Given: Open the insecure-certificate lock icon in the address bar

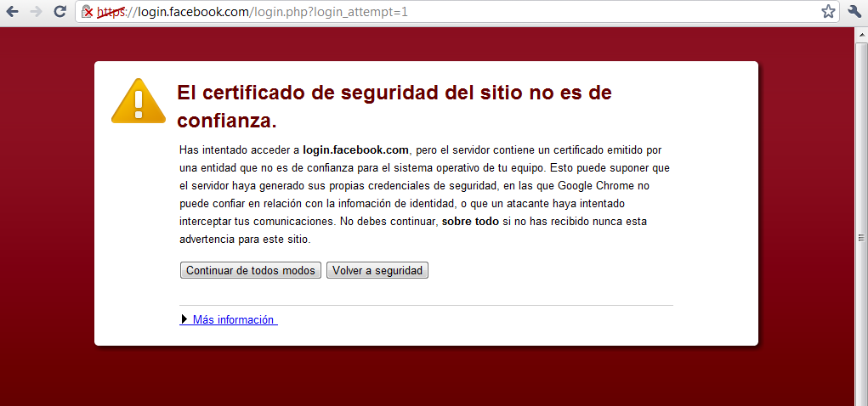Looking at the screenshot, I should [x=87, y=12].
